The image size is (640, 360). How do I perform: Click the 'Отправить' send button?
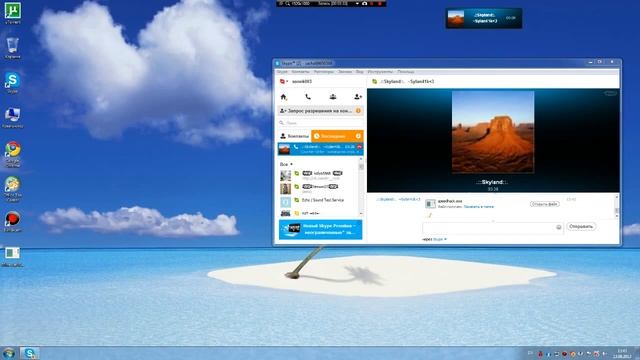580,227
